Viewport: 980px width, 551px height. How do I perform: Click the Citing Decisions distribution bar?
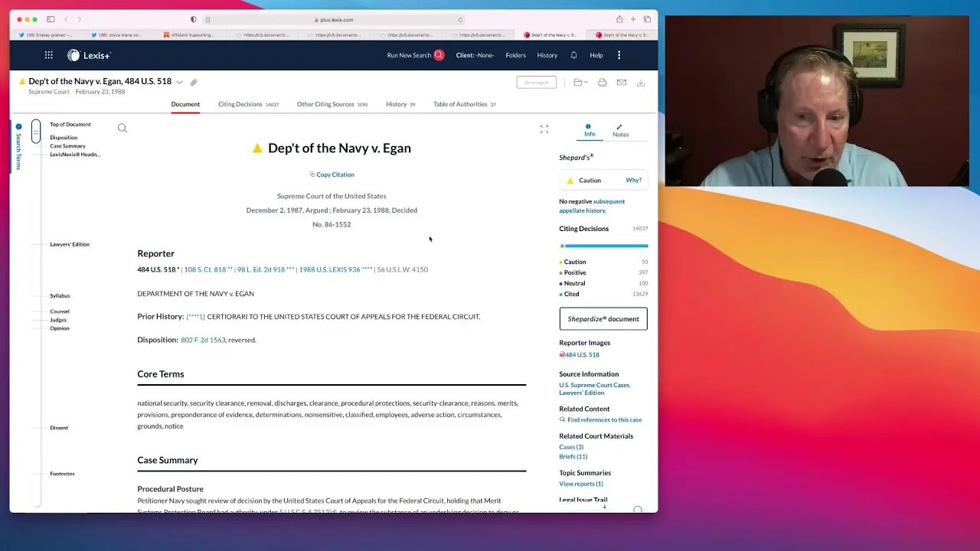coord(603,246)
